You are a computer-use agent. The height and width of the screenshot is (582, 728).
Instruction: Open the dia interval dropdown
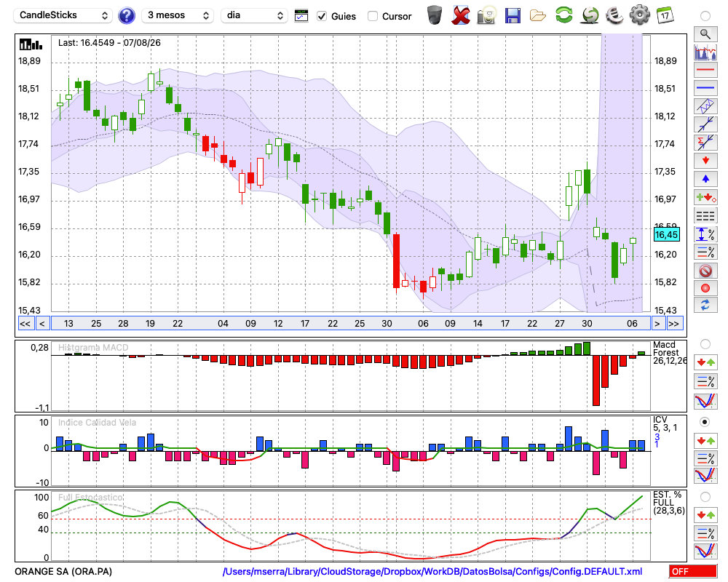[254, 15]
